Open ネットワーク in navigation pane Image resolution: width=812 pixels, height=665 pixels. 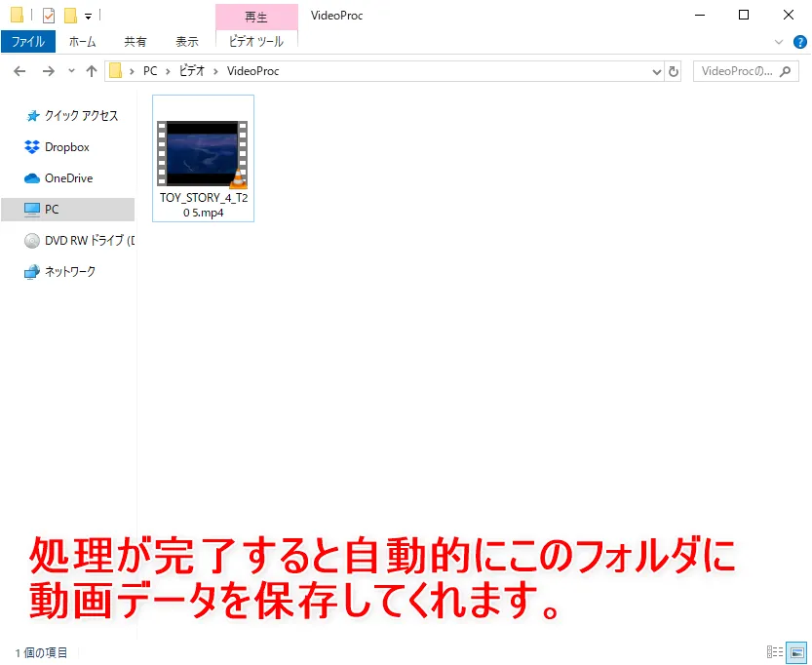(x=60, y=271)
